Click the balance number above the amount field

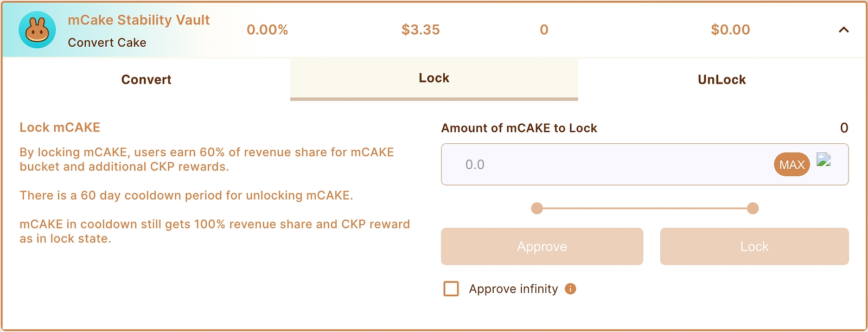point(844,128)
